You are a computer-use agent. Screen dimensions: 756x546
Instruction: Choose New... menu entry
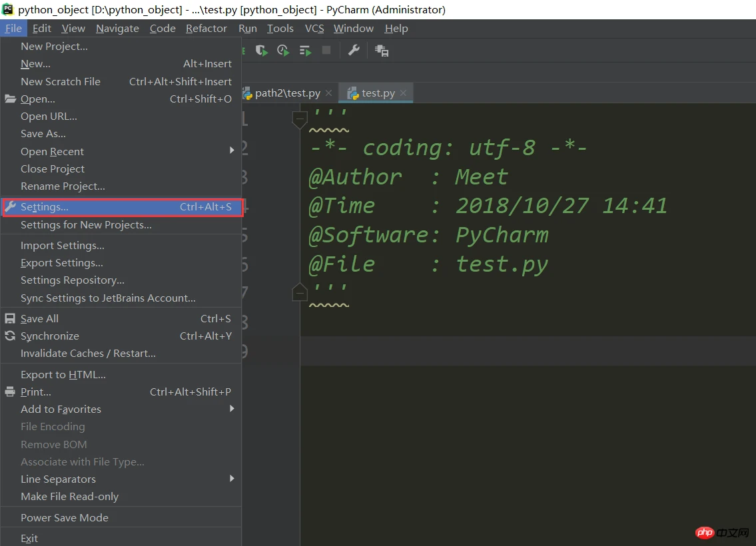pyautogui.click(x=121, y=64)
